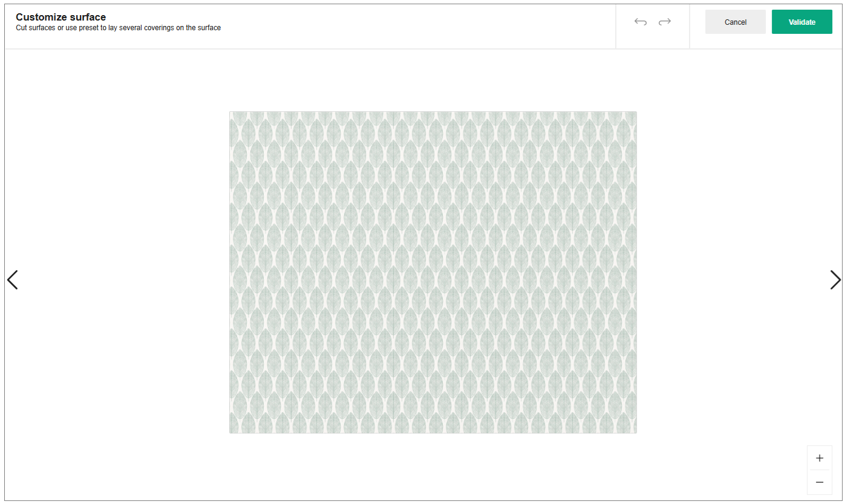Image resolution: width=845 pixels, height=504 pixels.
Task: Zoom out of the surface preview
Action: tap(820, 482)
